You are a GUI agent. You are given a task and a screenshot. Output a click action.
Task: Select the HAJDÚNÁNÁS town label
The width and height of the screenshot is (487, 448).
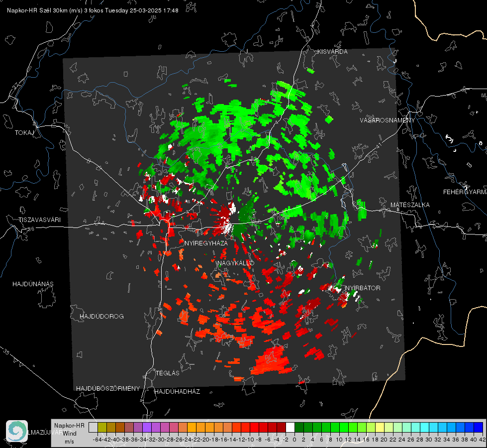pyautogui.click(x=33, y=284)
